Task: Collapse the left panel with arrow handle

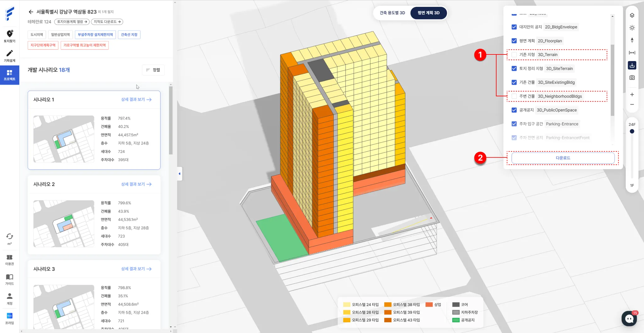Action: click(x=180, y=174)
